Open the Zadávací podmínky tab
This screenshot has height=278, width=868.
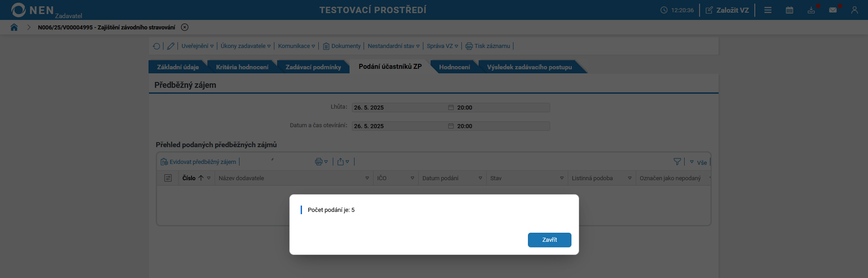point(313,67)
